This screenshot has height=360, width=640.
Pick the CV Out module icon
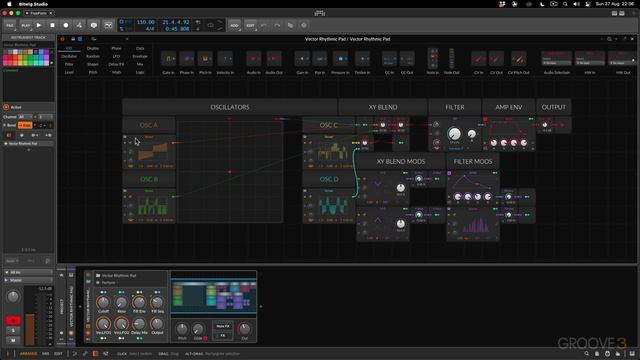496,59
